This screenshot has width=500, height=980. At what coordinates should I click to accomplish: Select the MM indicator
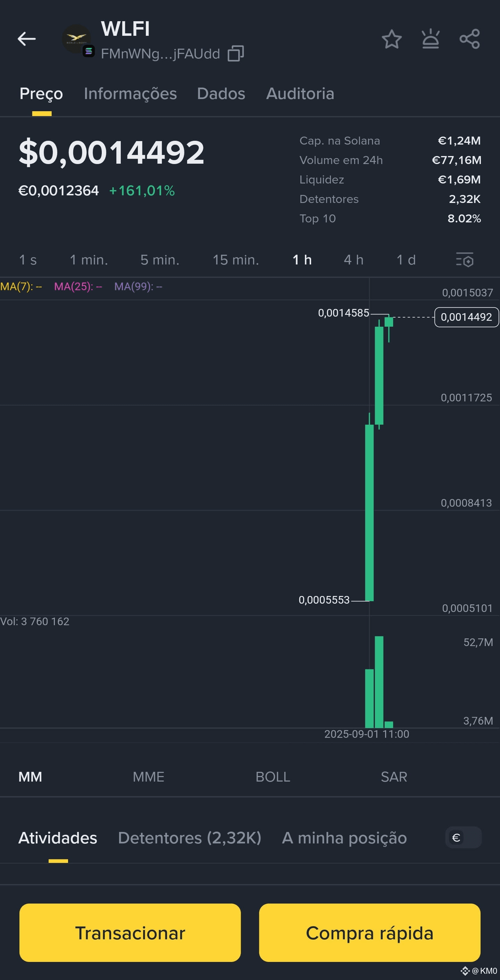31,776
